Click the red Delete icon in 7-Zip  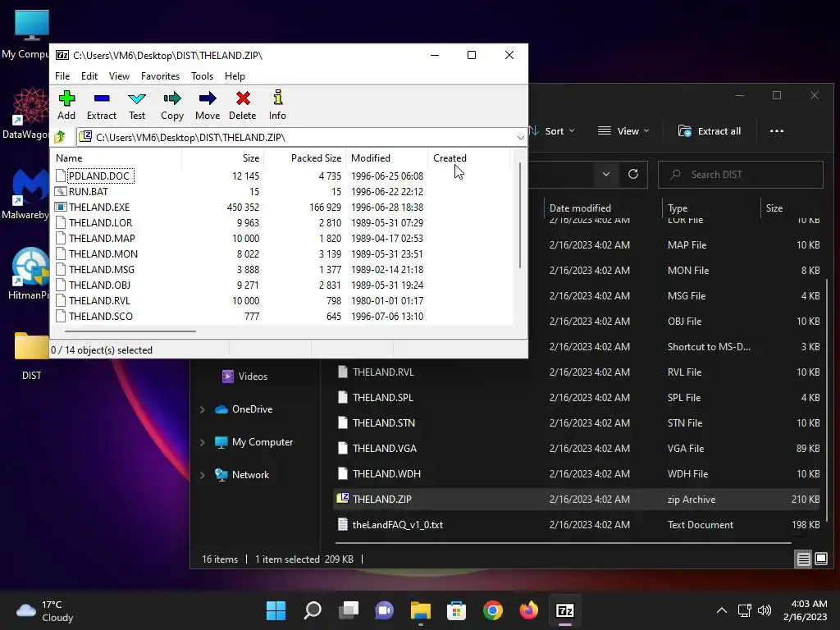243,105
